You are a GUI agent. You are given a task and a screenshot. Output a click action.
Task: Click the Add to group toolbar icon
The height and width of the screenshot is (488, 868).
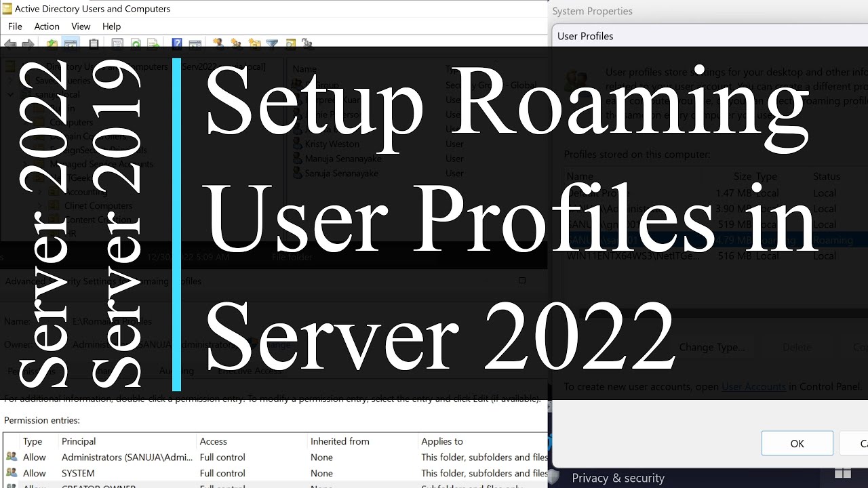tap(307, 44)
